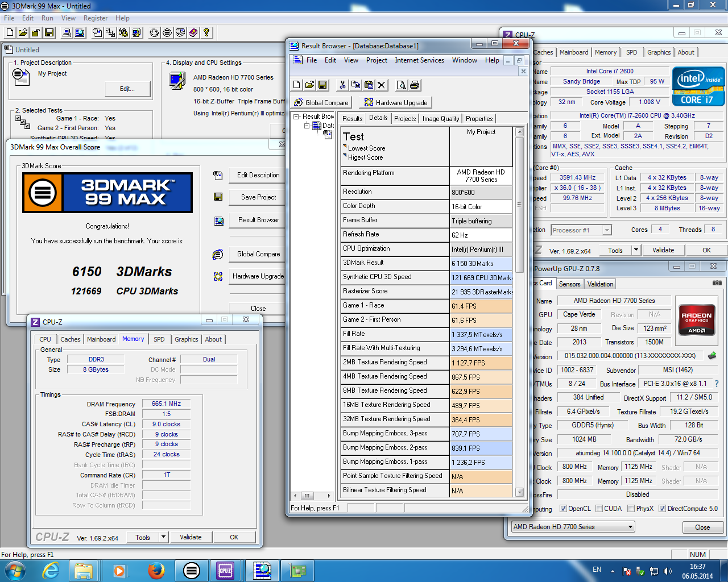
Task: Click the computer system info icon in 3DMark toolbar
Action: (67, 33)
